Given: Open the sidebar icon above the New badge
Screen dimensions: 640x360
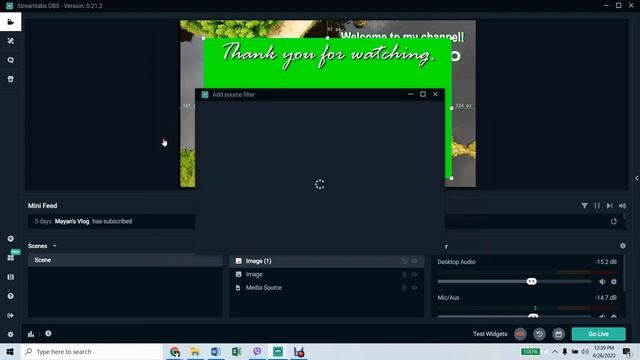Looking at the screenshot, I should 11,239.
